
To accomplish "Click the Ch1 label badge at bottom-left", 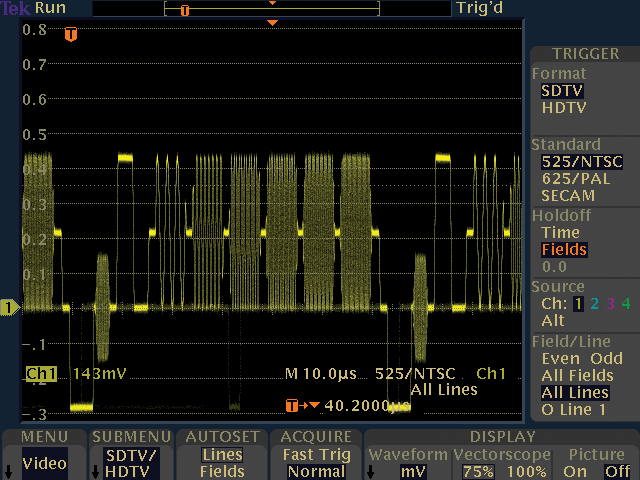I will point(41,374).
